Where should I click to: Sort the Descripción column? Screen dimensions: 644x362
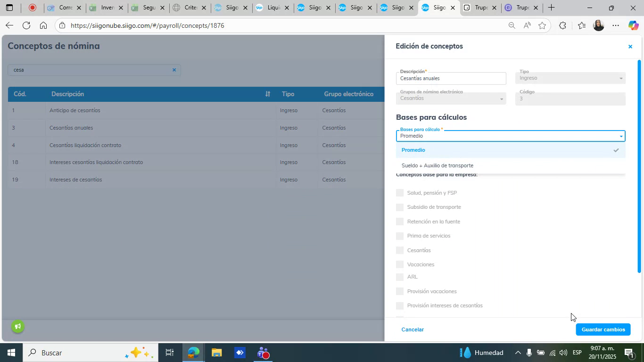point(267,94)
